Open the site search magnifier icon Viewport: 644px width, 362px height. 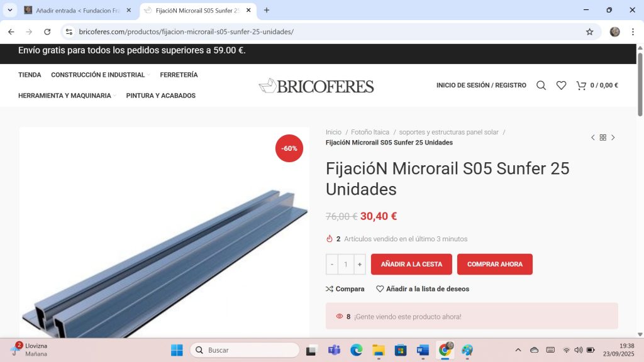541,85
